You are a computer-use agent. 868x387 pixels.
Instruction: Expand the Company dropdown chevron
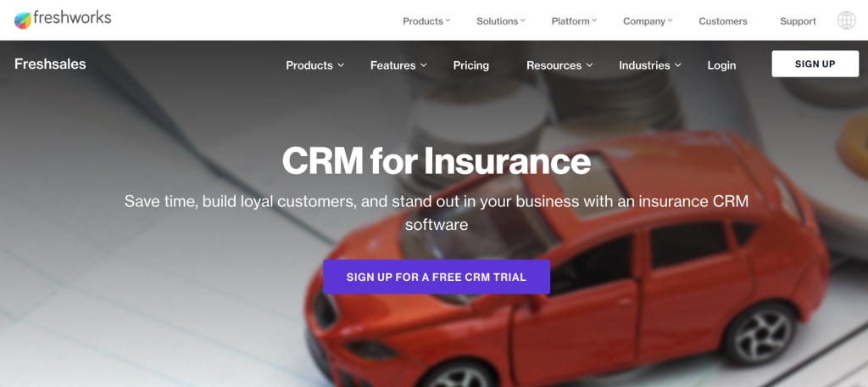pos(670,20)
